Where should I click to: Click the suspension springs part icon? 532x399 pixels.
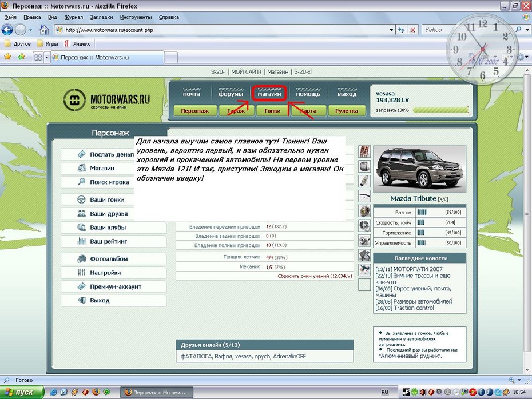[364, 151]
